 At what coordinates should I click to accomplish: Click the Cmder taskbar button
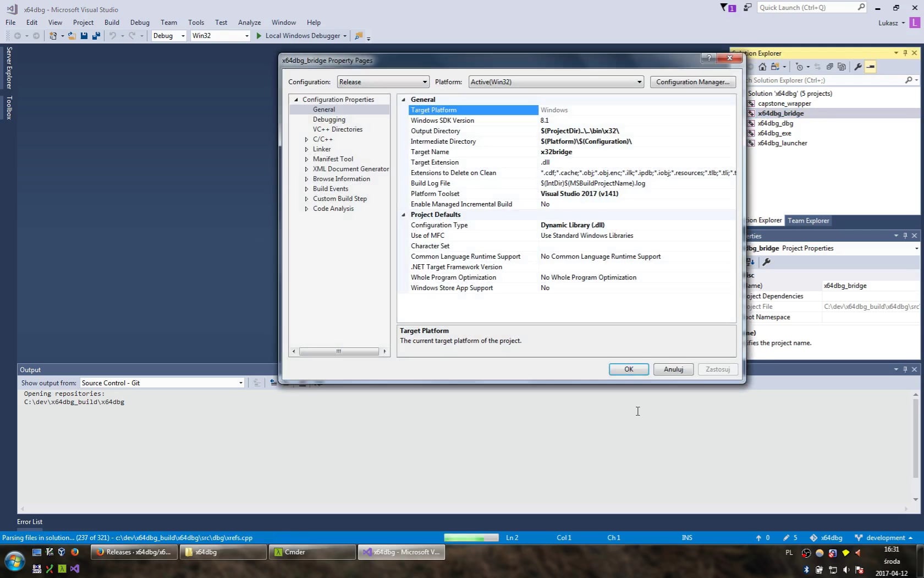tap(312, 552)
